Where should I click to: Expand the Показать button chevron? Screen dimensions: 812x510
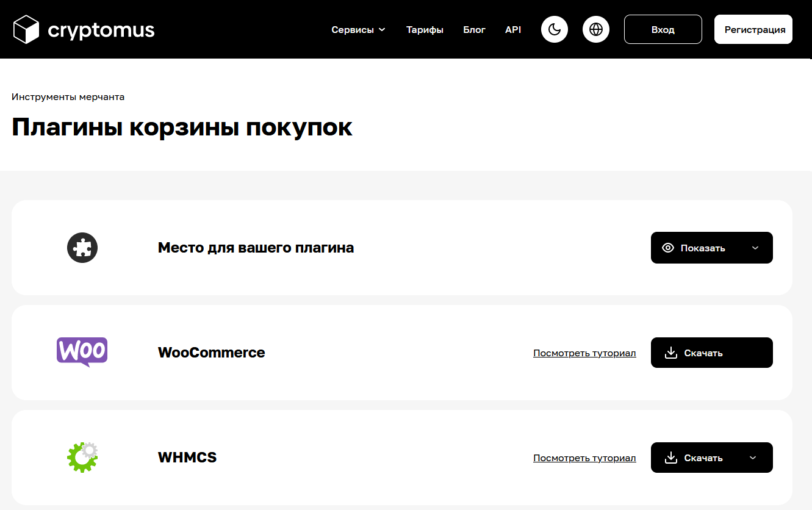click(x=755, y=248)
